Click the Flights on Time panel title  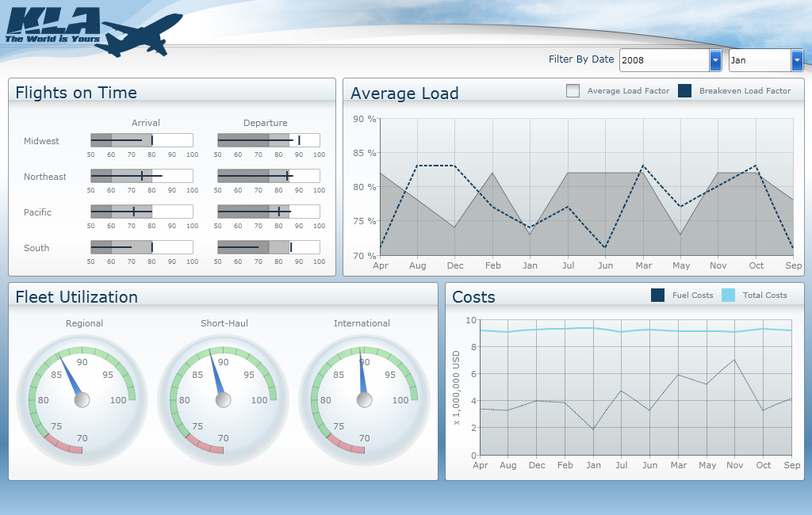(76, 93)
